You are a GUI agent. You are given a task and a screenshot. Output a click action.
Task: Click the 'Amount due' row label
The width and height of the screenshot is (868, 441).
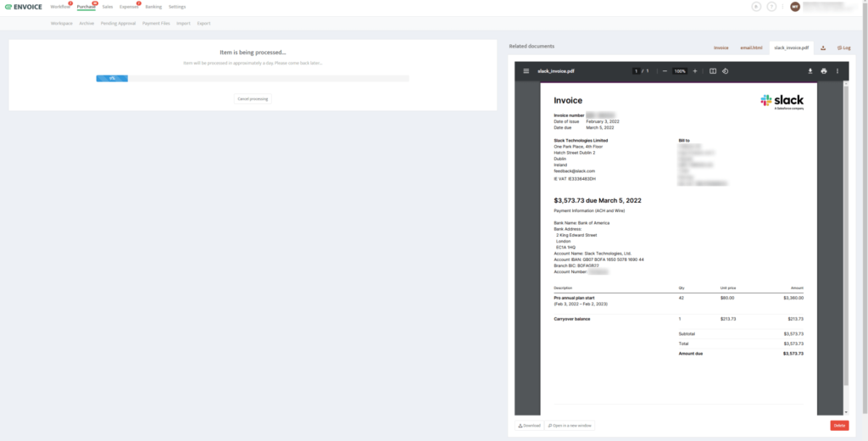click(x=690, y=354)
